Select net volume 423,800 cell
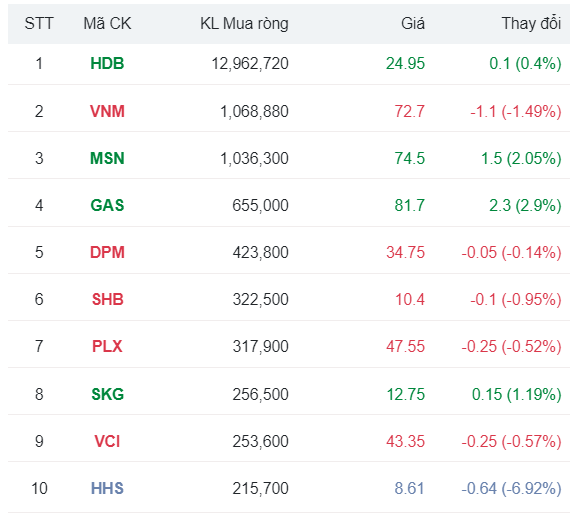 [x=260, y=252]
